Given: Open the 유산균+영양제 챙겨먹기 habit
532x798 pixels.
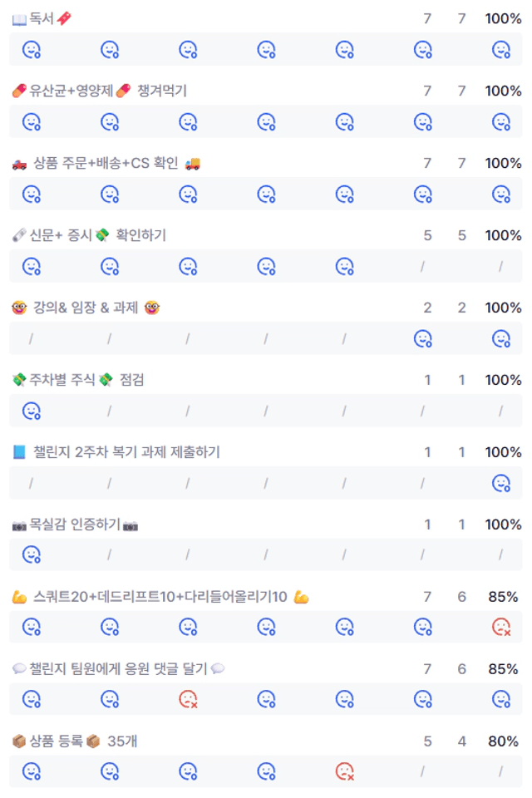Looking at the screenshot, I should tap(100, 91).
